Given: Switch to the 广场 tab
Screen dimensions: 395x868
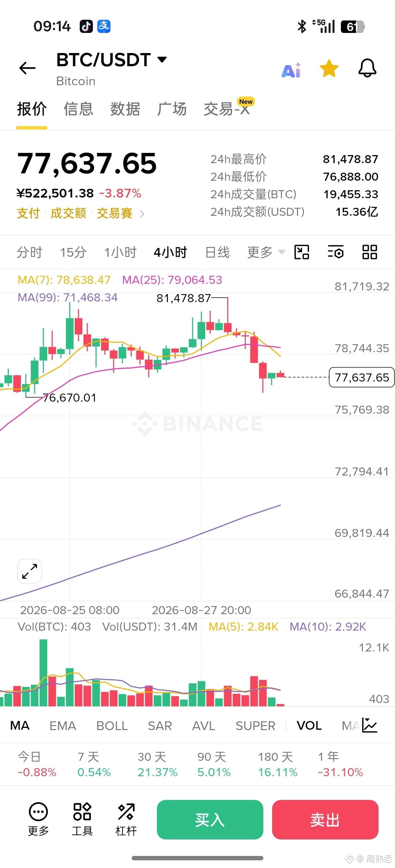Looking at the screenshot, I should point(172,109).
